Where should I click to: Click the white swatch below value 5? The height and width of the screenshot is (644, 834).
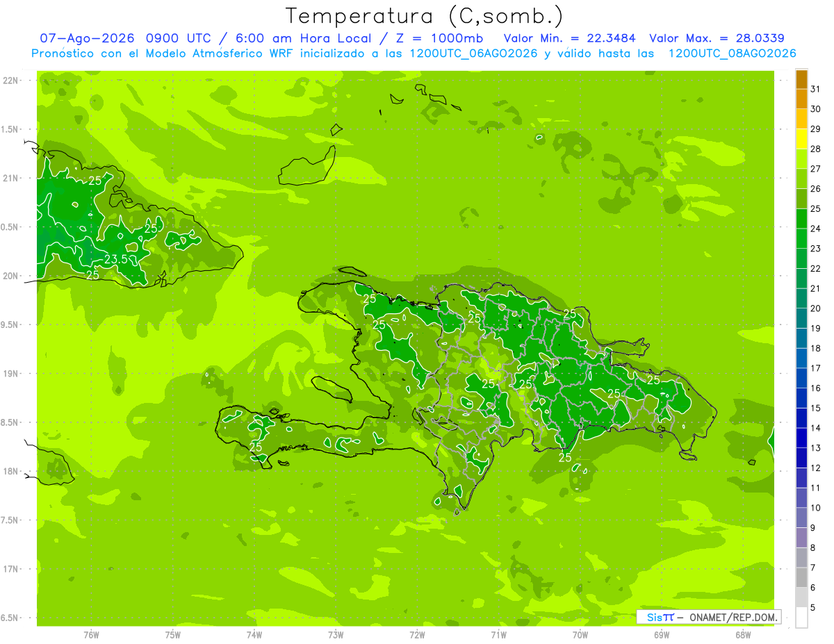(801, 618)
